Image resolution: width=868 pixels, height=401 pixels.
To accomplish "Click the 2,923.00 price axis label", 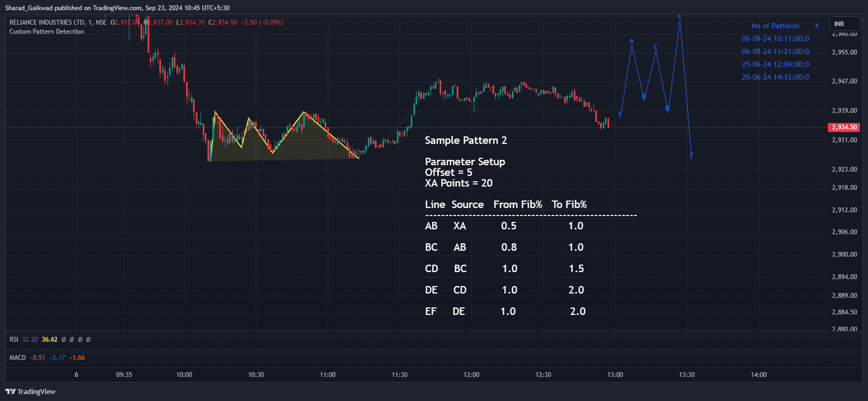I will point(844,169).
